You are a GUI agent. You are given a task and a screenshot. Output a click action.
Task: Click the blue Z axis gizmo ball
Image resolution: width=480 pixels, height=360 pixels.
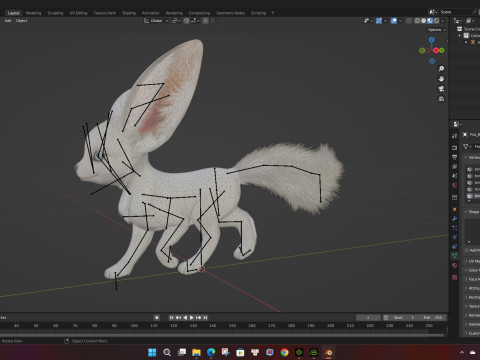coord(432,40)
